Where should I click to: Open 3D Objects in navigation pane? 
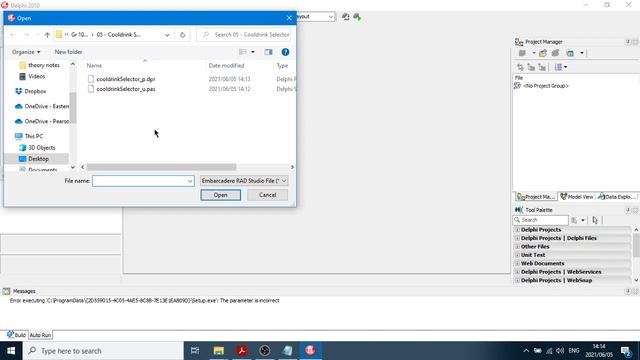tap(42, 148)
